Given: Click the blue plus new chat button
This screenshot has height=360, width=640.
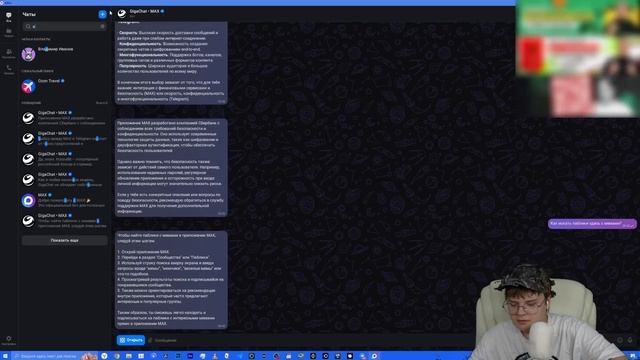Looking at the screenshot, I should [x=102, y=14].
